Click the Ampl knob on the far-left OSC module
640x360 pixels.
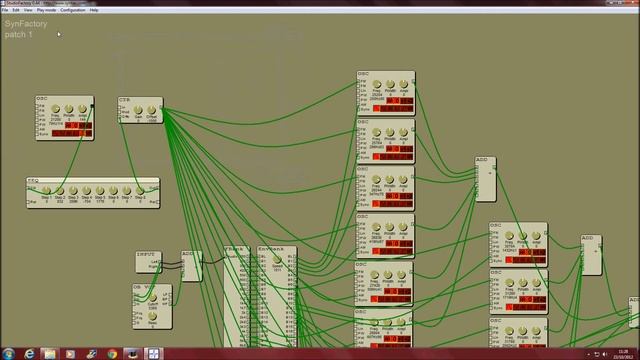coord(82,109)
